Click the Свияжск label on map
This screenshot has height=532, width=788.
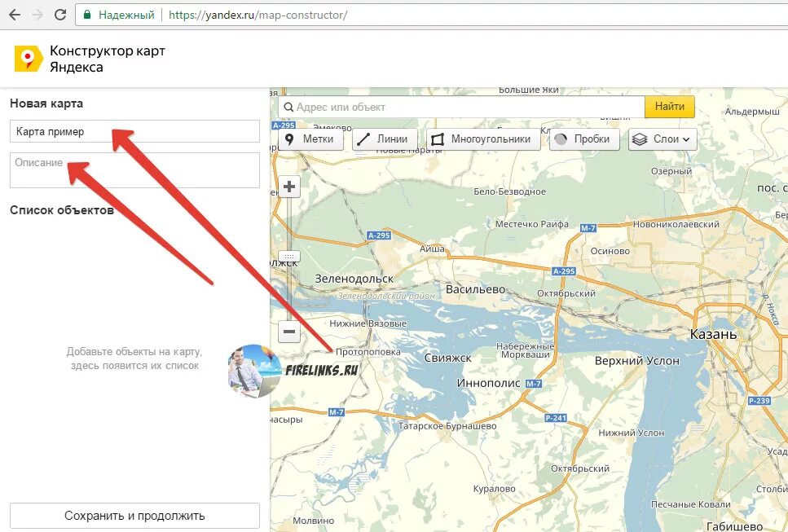tap(447, 358)
